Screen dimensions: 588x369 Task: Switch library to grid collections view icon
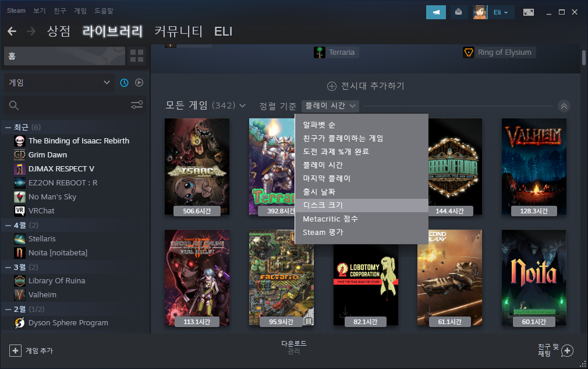(136, 56)
